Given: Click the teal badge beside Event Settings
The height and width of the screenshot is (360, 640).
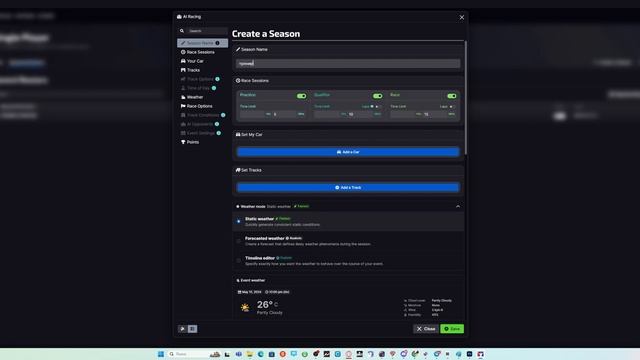Looking at the screenshot, I should 219,133.
